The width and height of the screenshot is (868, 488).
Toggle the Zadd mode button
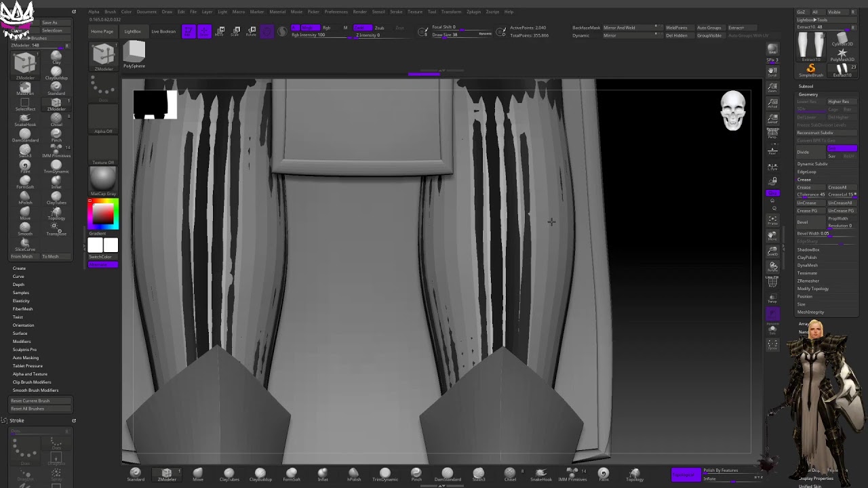click(x=362, y=28)
